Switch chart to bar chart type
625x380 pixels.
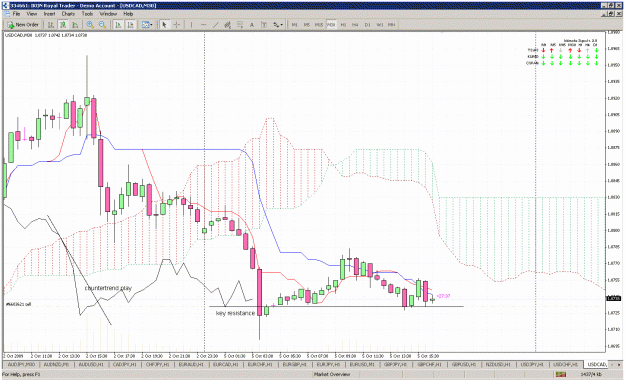51,25
